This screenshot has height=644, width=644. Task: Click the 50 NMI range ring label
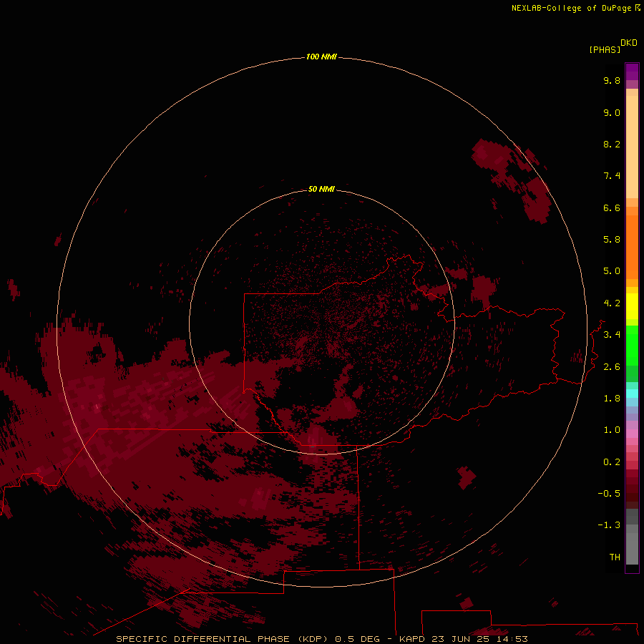click(x=321, y=189)
